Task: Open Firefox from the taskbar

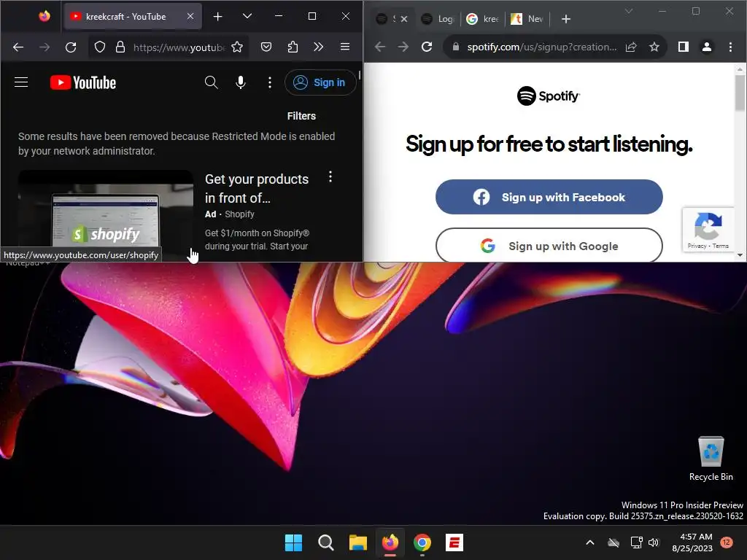Action: 390,542
